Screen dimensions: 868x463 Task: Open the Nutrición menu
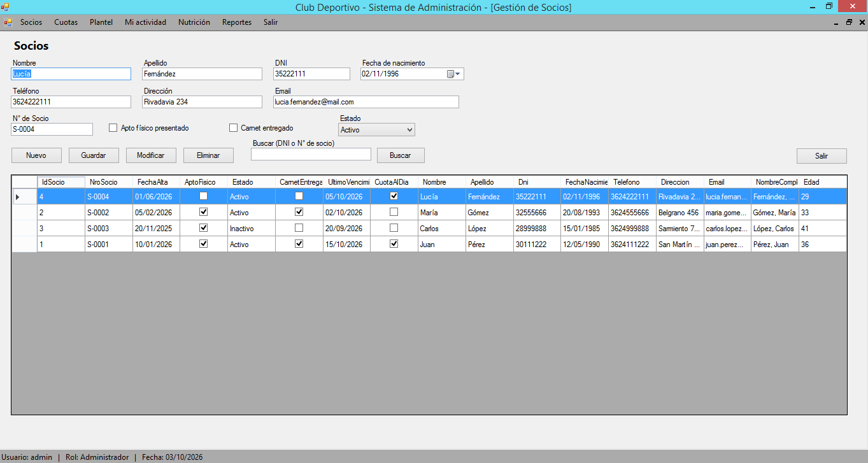[x=194, y=22]
